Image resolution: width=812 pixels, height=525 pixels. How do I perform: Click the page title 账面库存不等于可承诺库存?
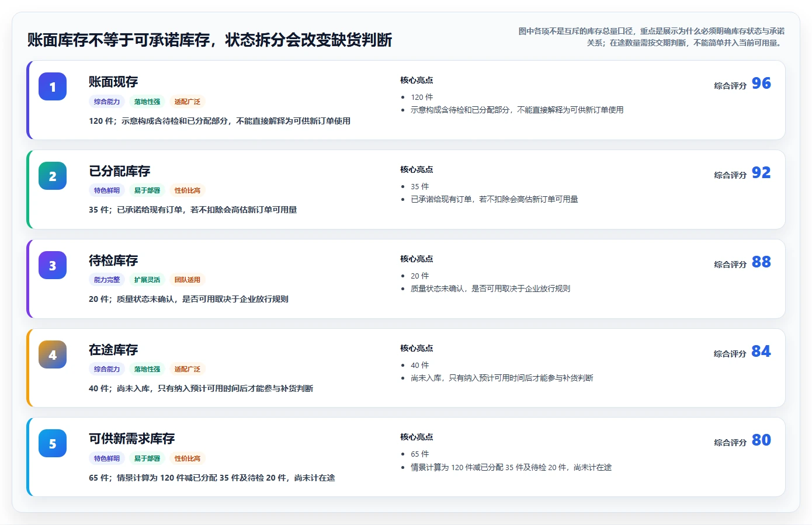point(209,40)
